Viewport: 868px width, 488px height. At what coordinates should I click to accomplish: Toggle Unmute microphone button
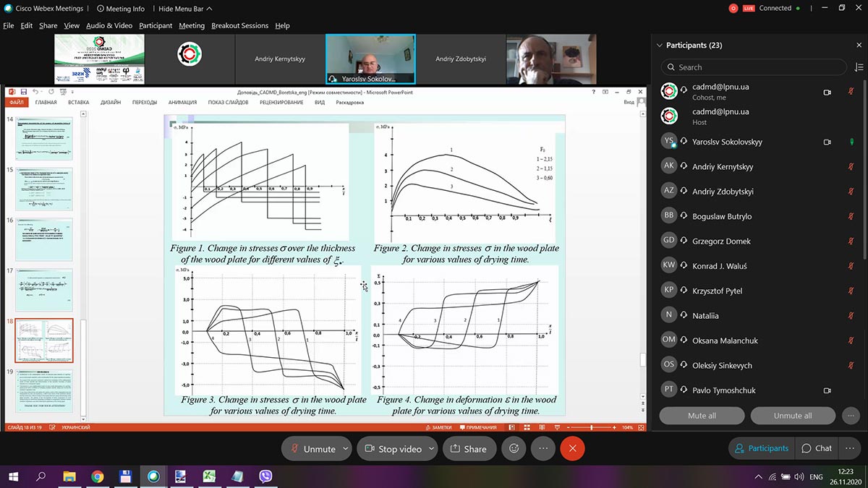point(312,448)
